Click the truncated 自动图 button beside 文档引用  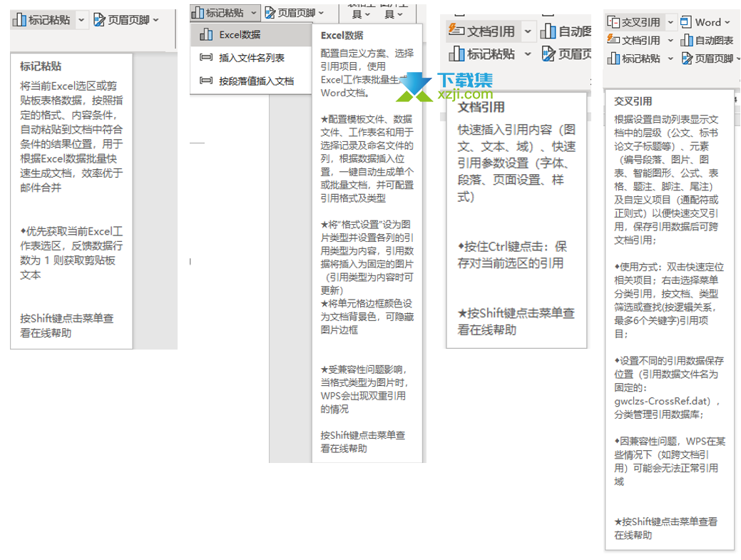(x=566, y=31)
